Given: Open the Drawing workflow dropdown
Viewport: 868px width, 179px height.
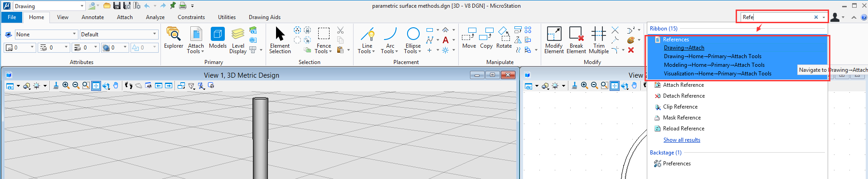Looking at the screenshot, I should click(x=82, y=6).
